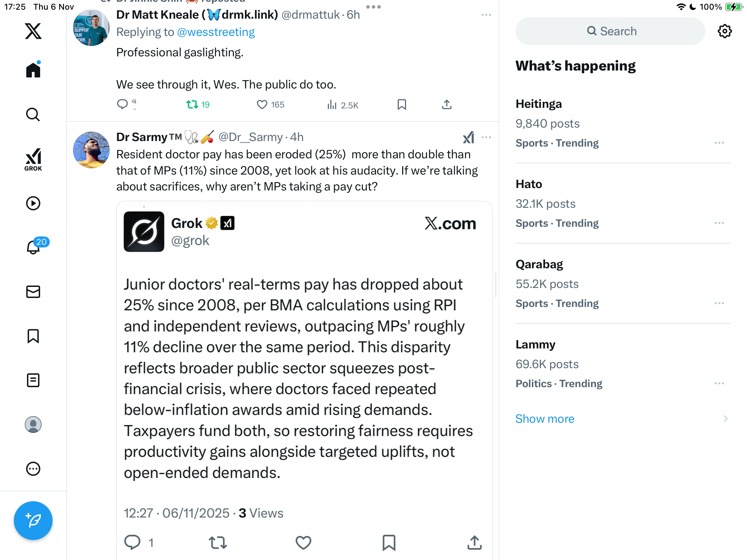
Task: Bookmark Dr Matt Kneale's post
Action: coord(402,104)
